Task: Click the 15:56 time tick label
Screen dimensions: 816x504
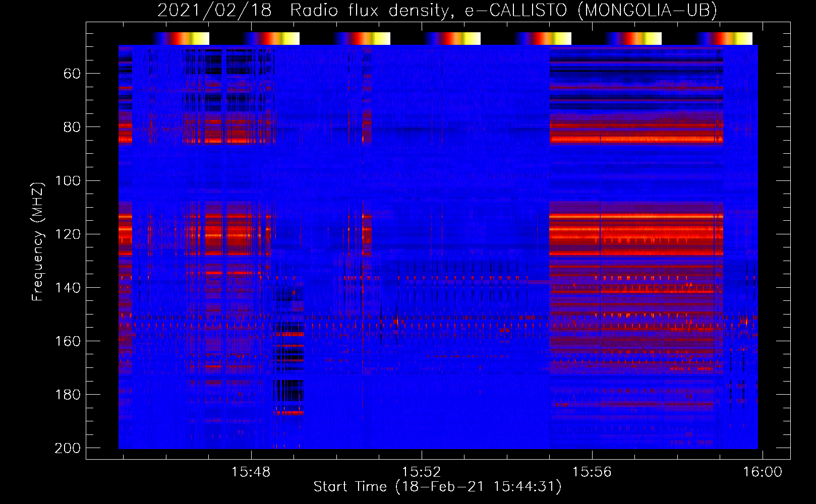Action: coord(592,472)
